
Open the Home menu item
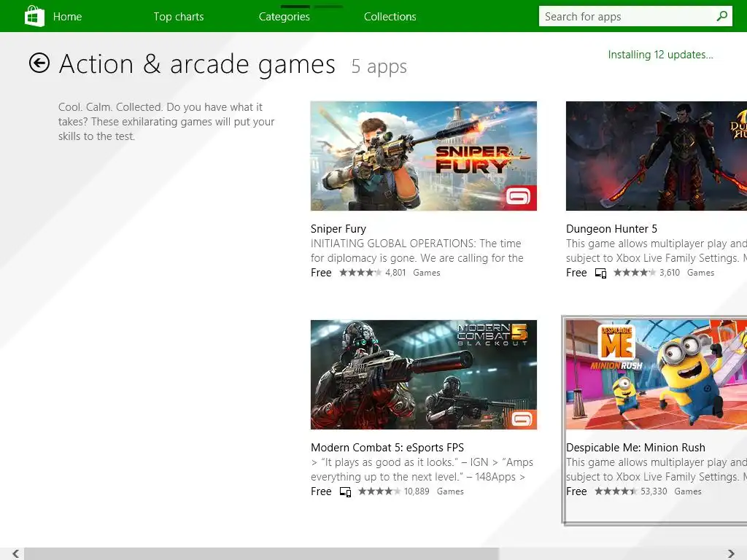pyautogui.click(x=67, y=17)
